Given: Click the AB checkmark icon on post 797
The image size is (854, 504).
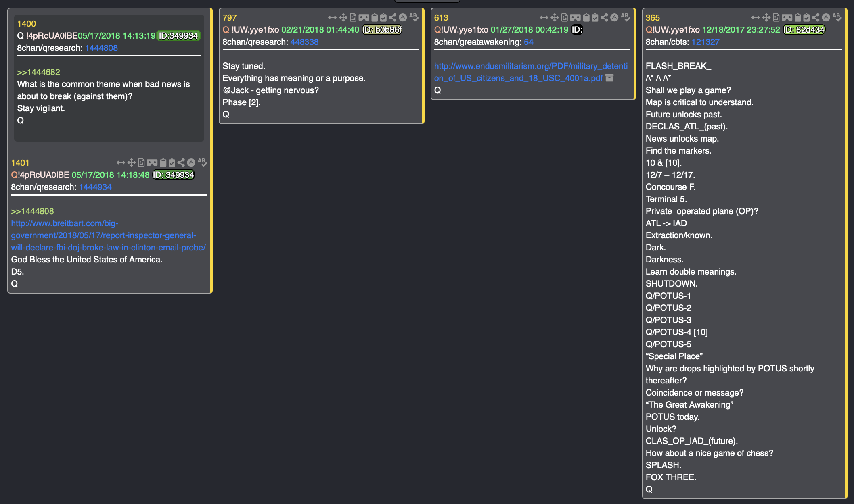Looking at the screenshot, I should point(414,17).
